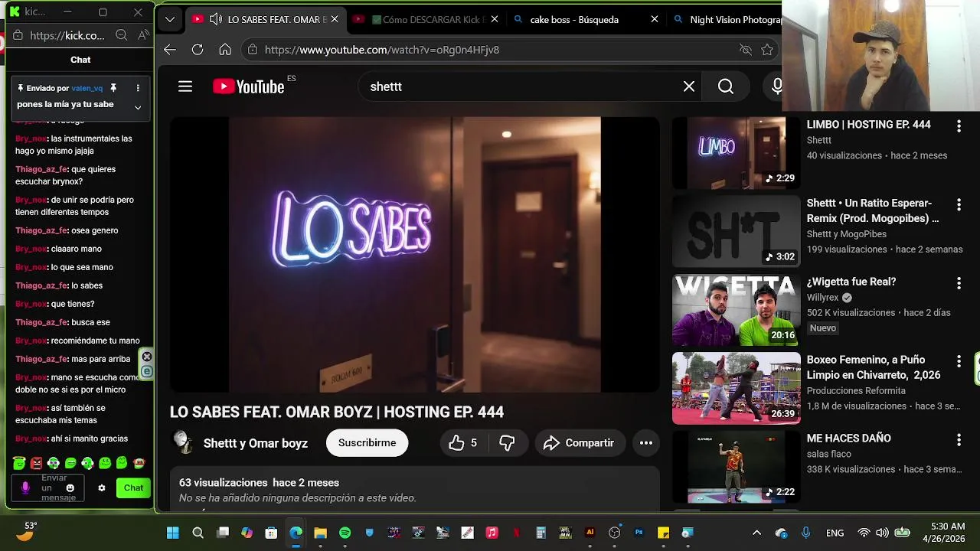This screenshot has height=551, width=980.
Task: Open the volume tray icon
Action: click(882, 533)
